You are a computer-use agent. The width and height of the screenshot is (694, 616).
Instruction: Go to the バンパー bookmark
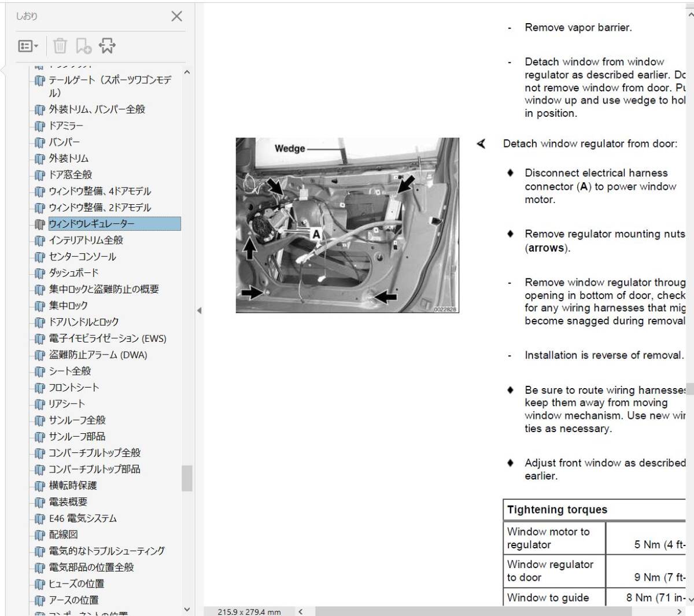pyautogui.click(x=64, y=142)
